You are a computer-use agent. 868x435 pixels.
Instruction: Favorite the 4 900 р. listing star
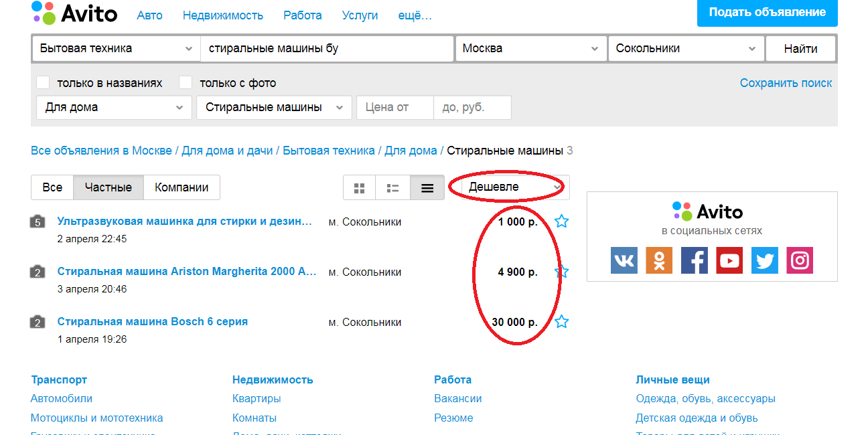pos(562,272)
